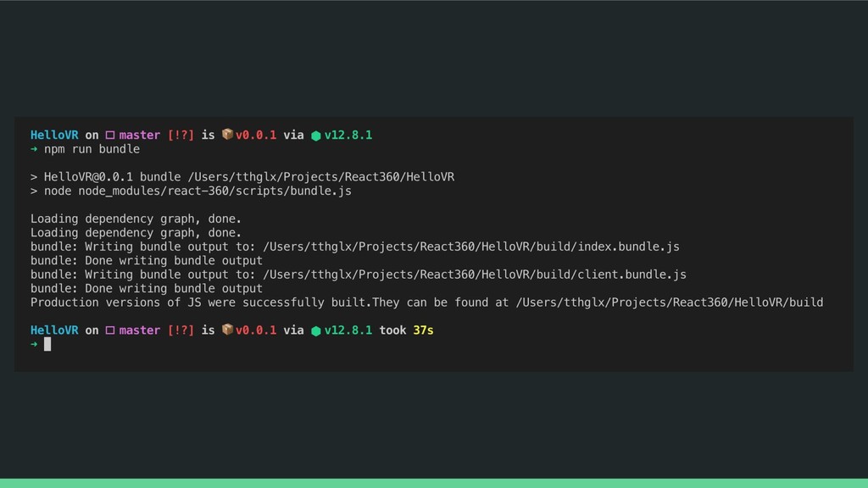
Task: Click the green Node hexagon in bottom prompt
Action: (316, 331)
